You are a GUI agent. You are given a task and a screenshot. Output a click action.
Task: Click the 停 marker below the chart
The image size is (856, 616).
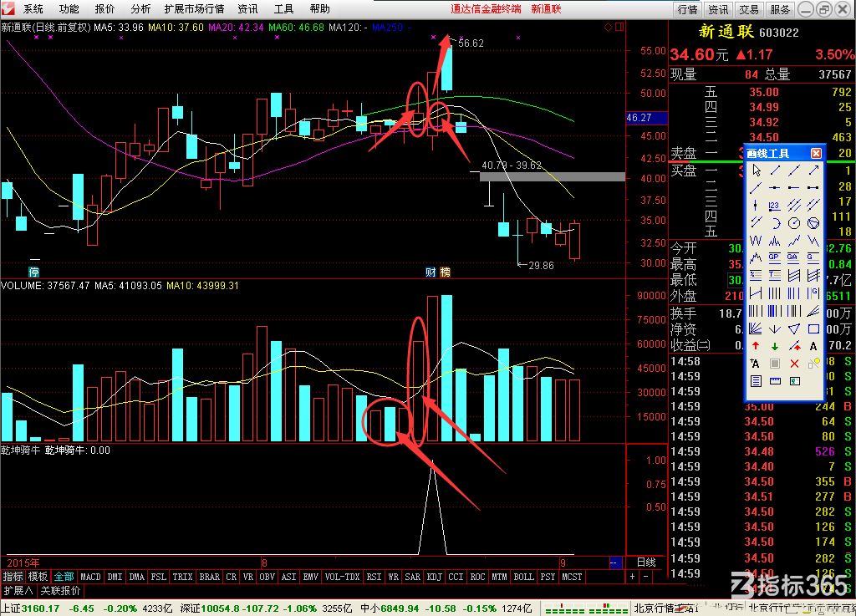click(33, 272)
